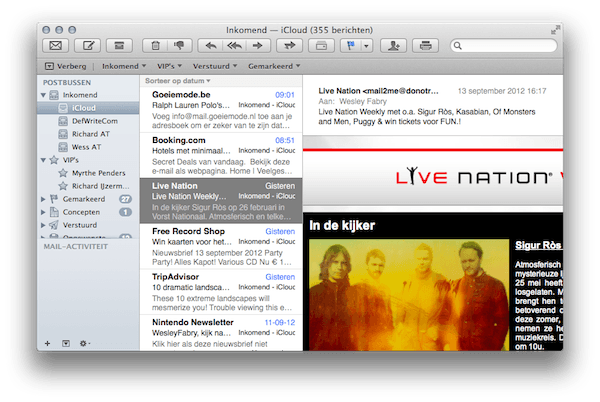Image resolution: width=600 pixels, height=402 pixels.
Task: Click the Gemarkeerd count badge 27
Action: (125, 199)
